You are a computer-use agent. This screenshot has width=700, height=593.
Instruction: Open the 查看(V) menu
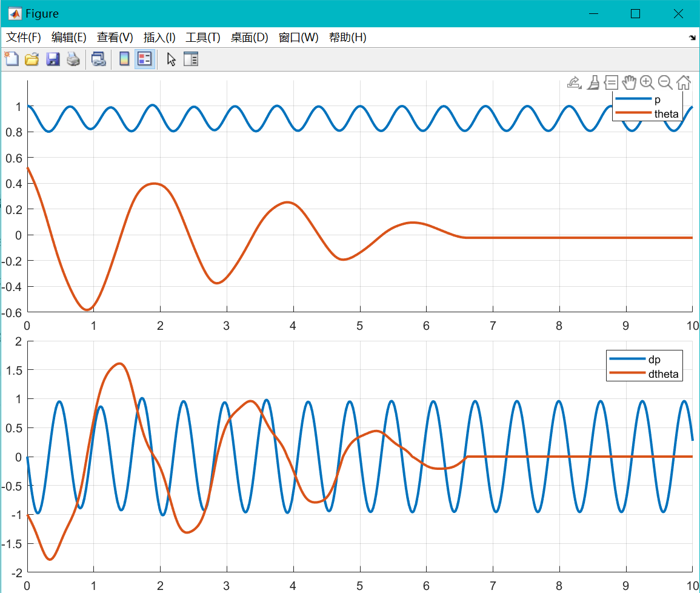[115, 38]
